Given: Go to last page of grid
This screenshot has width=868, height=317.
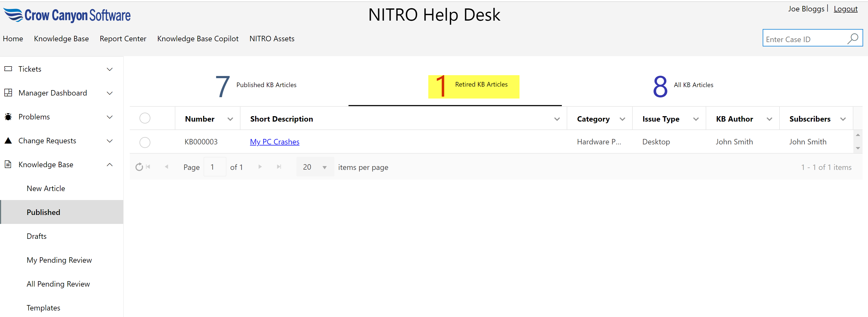Looking at the screenshot, I should tap(279, 167).
